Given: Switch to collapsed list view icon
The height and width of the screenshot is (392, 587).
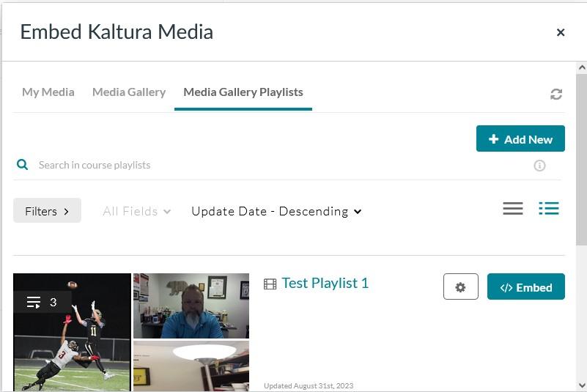Looking at the screenshot, I should 512,209.
